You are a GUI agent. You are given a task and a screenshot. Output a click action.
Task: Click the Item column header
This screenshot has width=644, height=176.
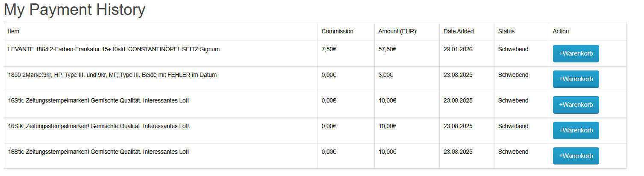(14, 31)
